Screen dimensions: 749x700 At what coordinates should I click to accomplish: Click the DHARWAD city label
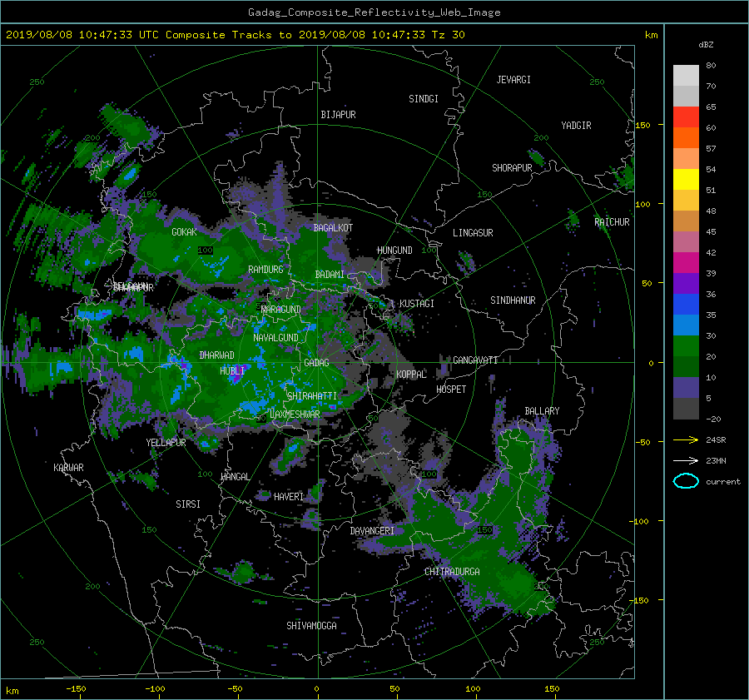(x=216, y=355)
